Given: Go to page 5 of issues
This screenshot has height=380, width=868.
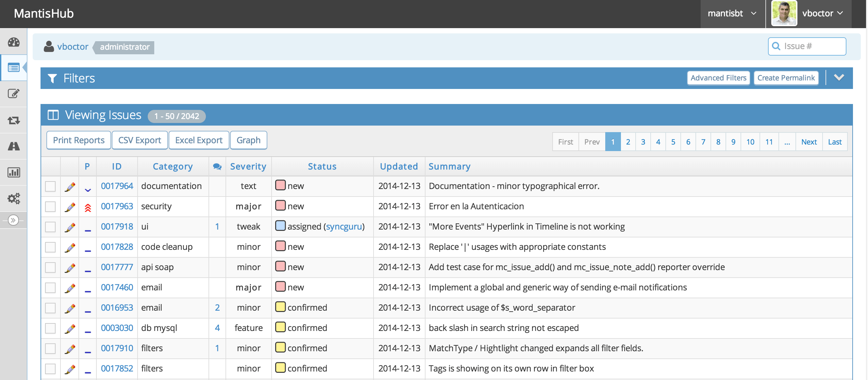Looking at the screenshot, I should coord(673,142).
